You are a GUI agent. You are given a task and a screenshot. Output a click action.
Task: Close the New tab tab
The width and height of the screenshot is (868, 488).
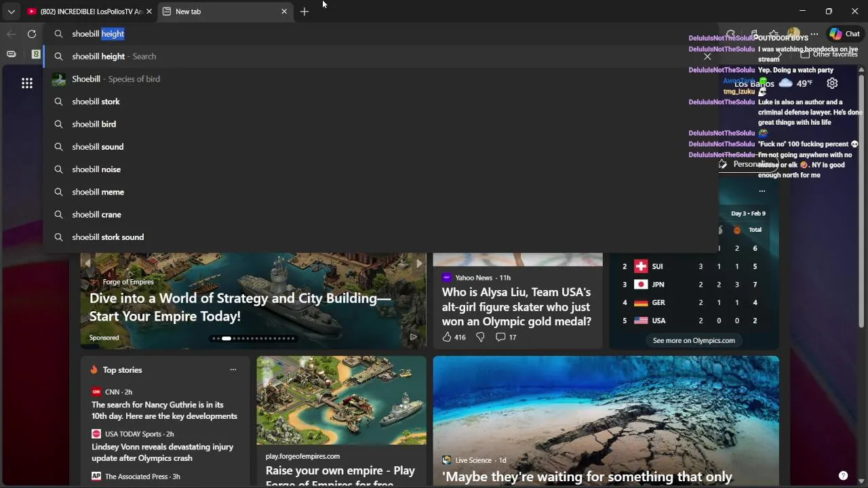tap(284, 12)
